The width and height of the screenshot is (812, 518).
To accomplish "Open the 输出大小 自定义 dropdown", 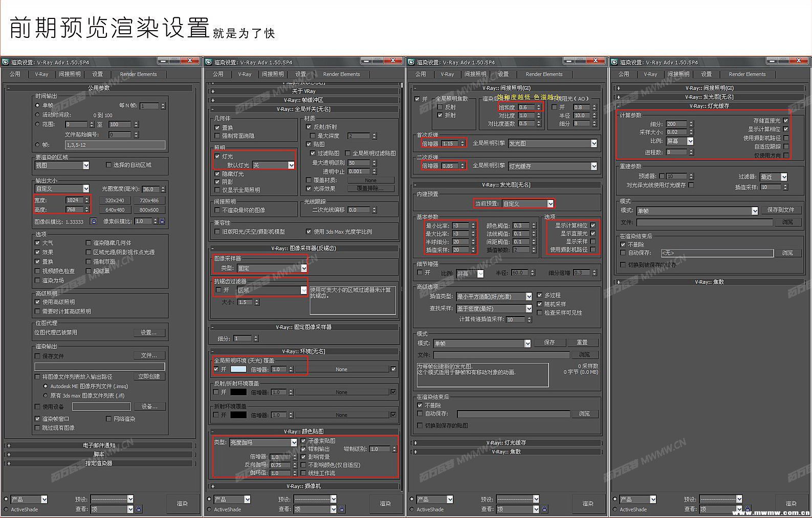I will (x=62, y=189).
